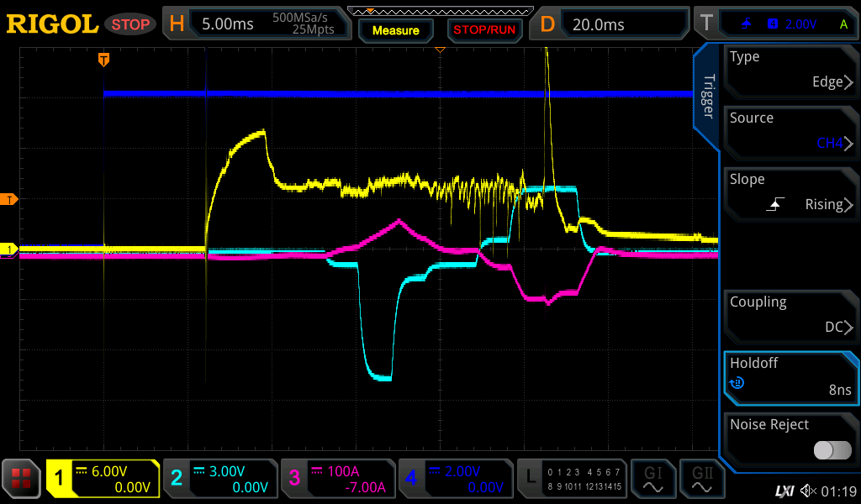Expand the trigger Source CH4 menu
This screenshot has width=861, height=504.
coord(791,132)
